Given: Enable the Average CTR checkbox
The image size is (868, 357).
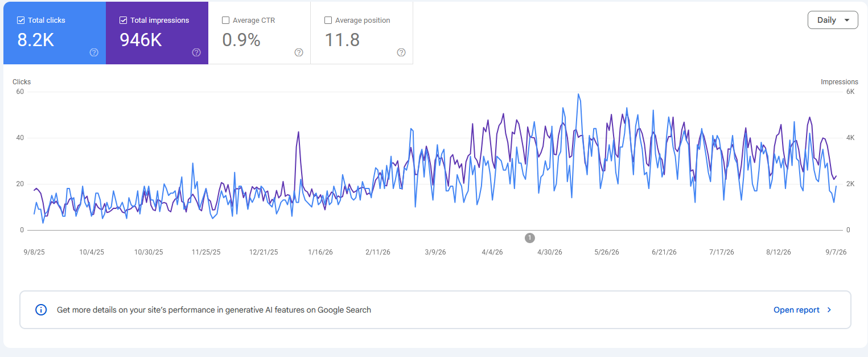Looking at the screenshot, I should point(226,20).
